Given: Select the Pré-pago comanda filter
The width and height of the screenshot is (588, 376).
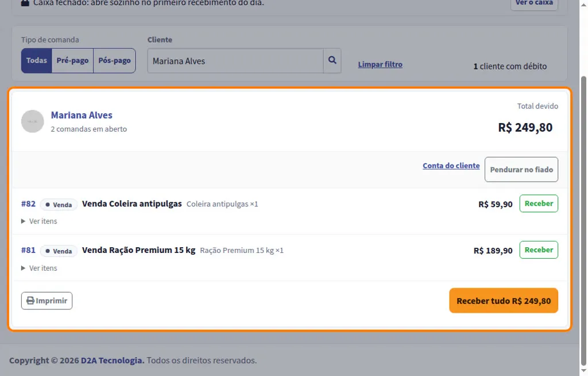Looking at the screenshot, I should click(x=72, y=60).
